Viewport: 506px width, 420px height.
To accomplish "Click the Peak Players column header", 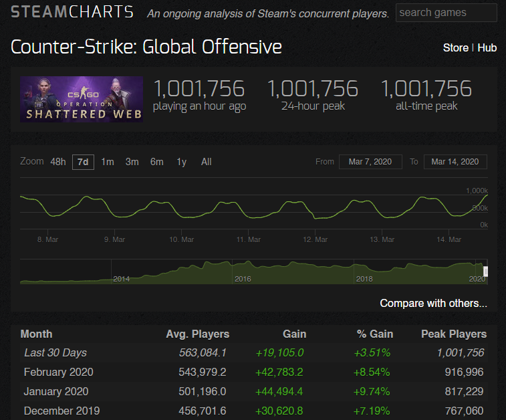I will (x=454, y=334).
